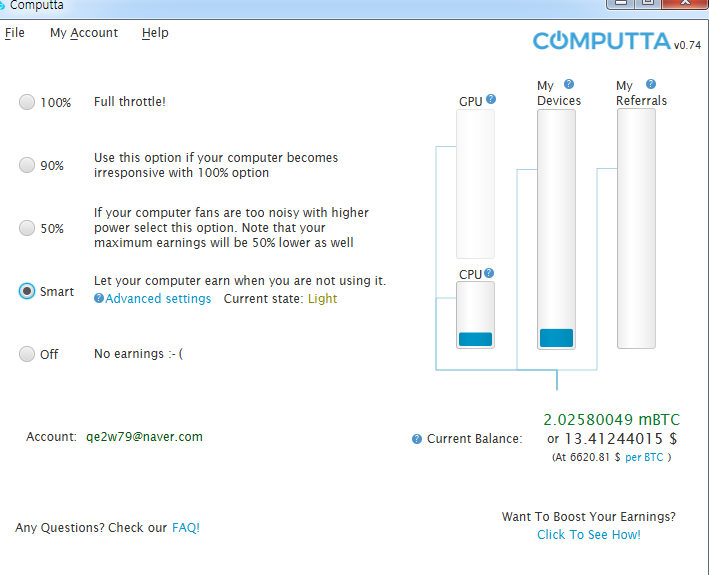Click the My Devices earnings bar

[x=556, y=229]
